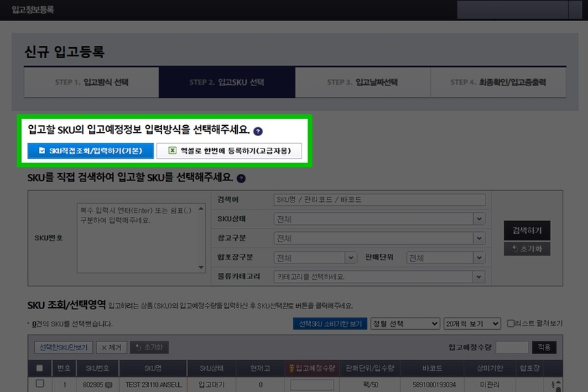Viewport: 588px width, 392px height.
Task: Click the 검색어 input field
Action: click(x=379, y=200)
